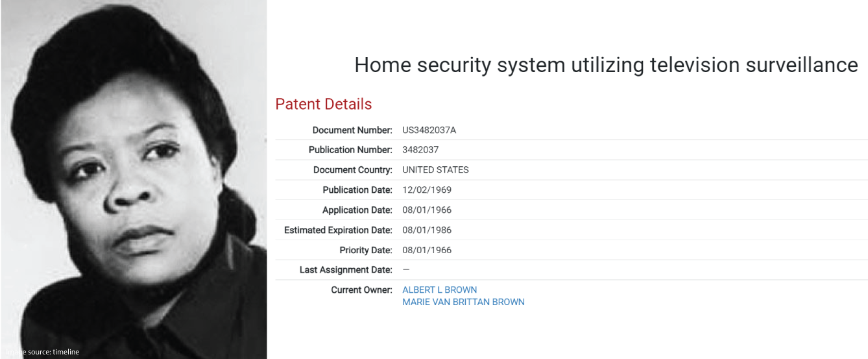Click the home security system title
Screen dimensions: 868x359
[x=606, y=65]
